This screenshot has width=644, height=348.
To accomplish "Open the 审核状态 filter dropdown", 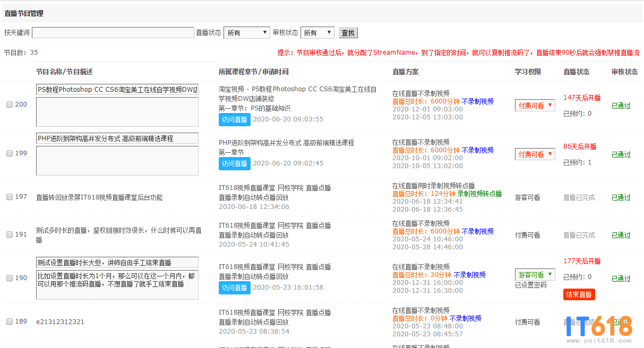I will [317, 33].
